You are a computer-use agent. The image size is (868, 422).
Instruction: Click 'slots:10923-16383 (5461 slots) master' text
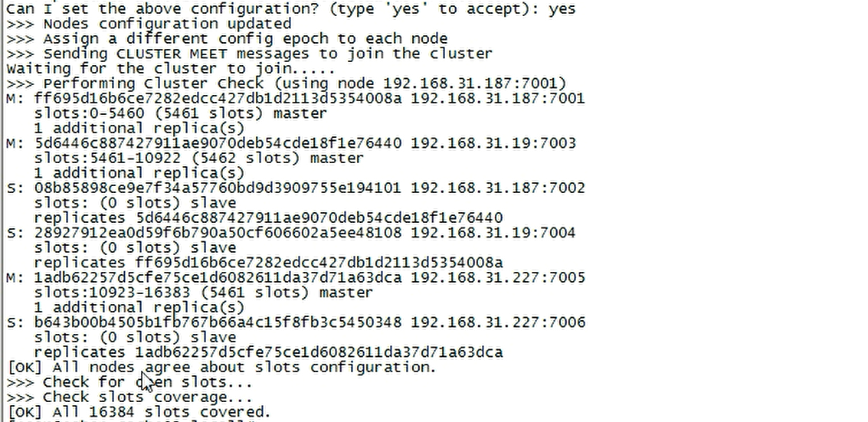(x=203, y=293)
